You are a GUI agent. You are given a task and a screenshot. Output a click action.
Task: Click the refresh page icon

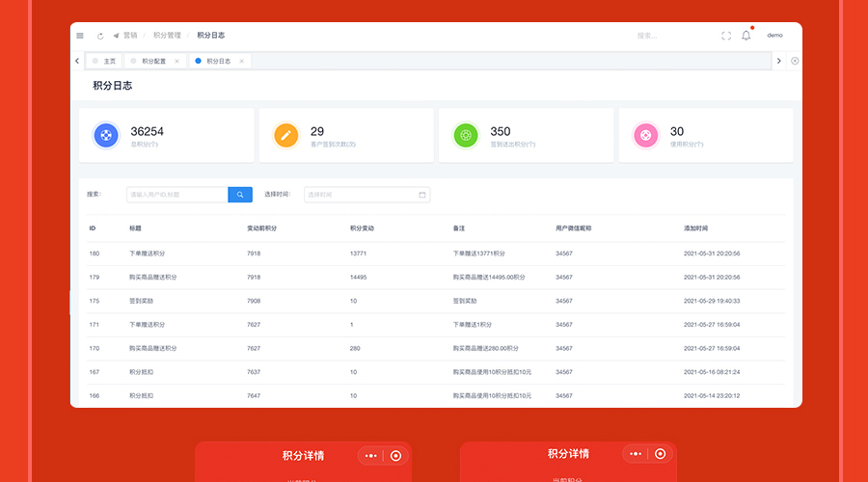click(x=100, y=36)
